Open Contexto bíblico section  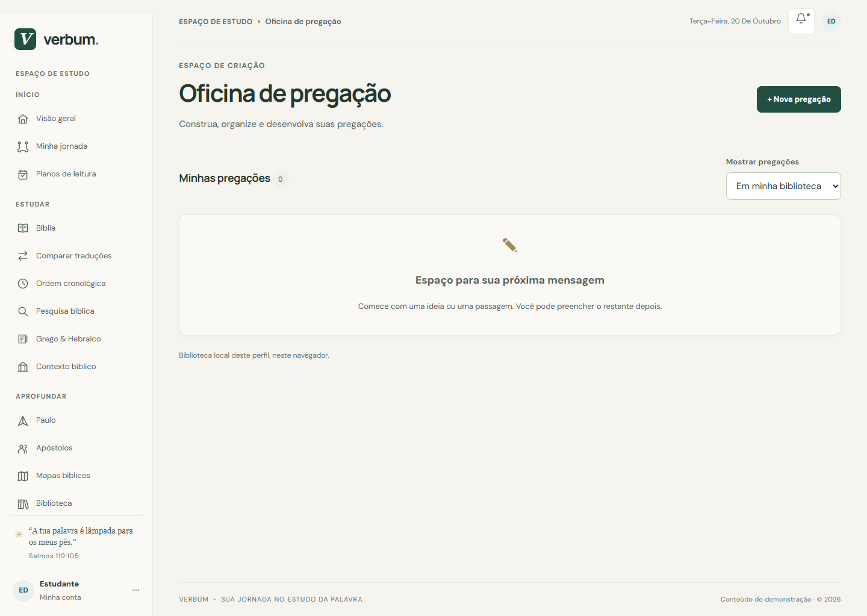pos(76,367)
